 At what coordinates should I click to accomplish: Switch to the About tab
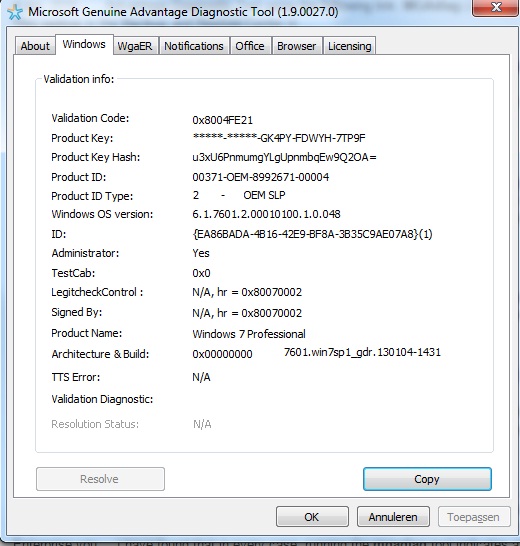pyautogui.click(x=35, y=46)
